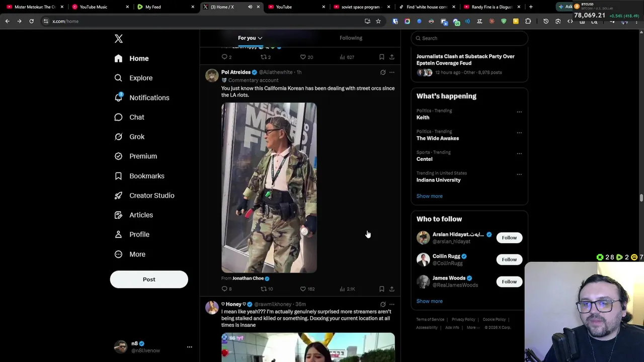
Task: Switch to the Mister Metokur browser tab
Action: [35, 7]
